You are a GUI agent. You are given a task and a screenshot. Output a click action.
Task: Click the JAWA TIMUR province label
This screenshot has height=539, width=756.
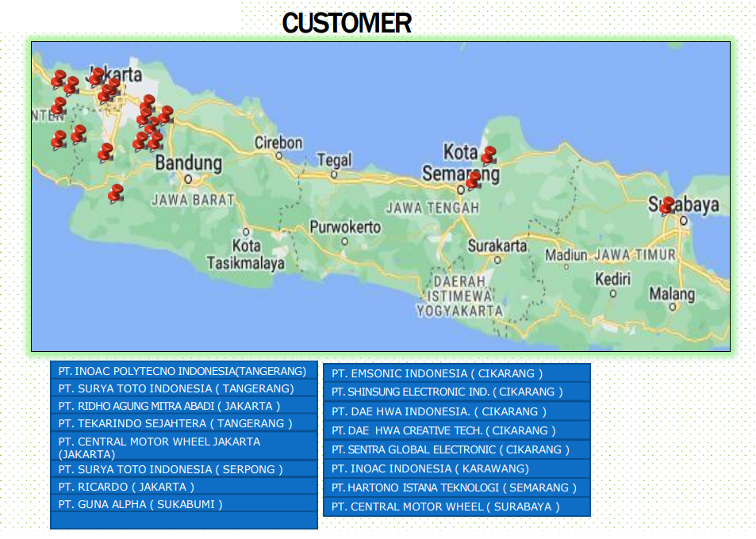click(635, 254)
